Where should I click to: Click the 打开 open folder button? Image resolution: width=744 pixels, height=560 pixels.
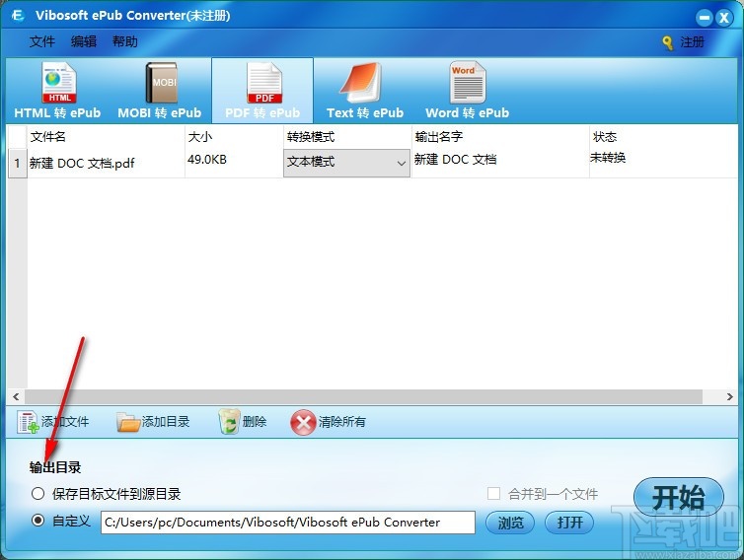pyautogui.click(x=569, y=523)
